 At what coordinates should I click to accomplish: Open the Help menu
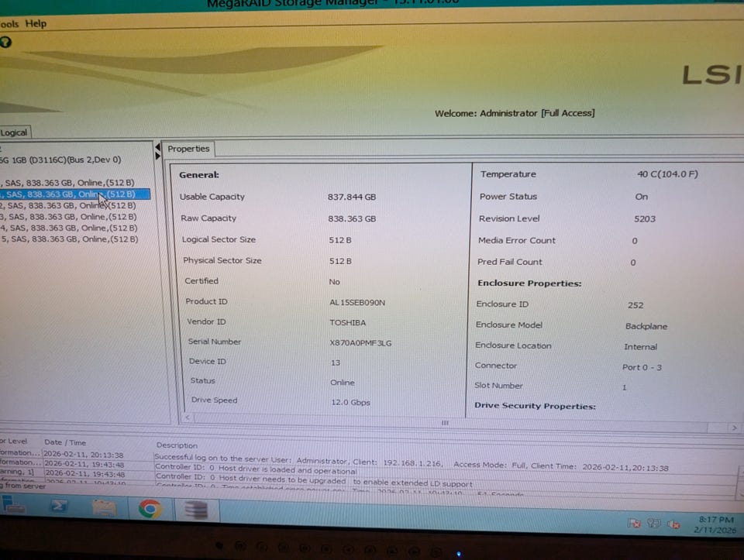[x=36, y=23]
